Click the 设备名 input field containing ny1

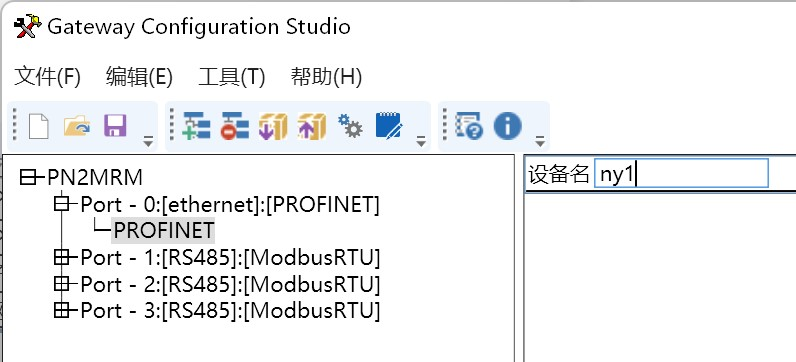click(681, 174)
